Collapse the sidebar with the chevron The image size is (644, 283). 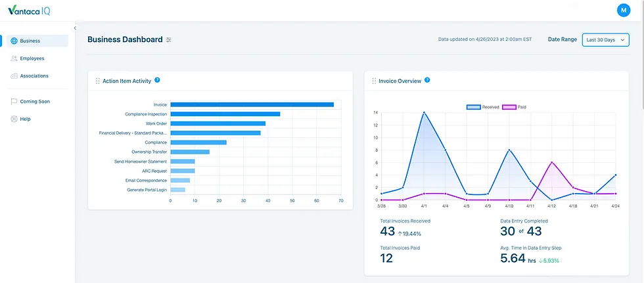(75, 28)
